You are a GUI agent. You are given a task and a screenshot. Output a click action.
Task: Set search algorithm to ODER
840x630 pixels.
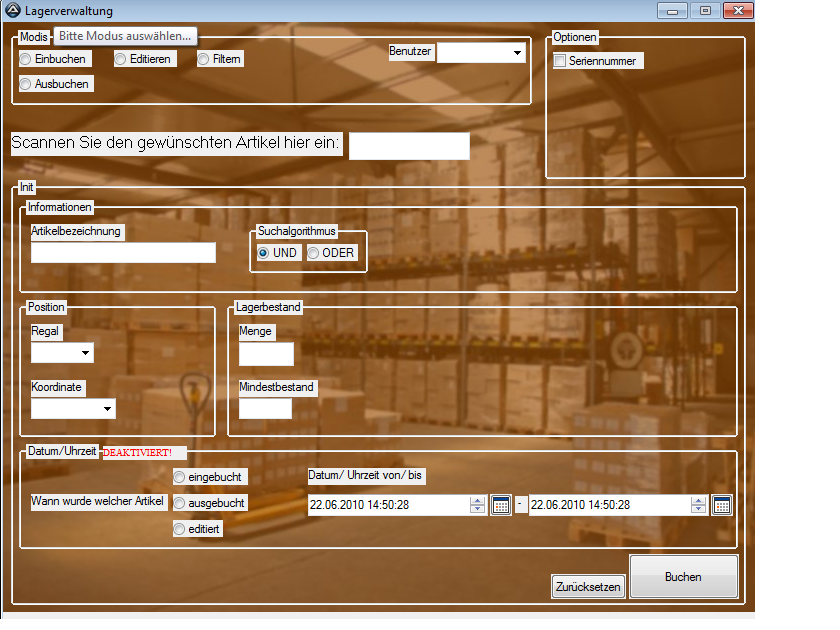coord(314,253)
